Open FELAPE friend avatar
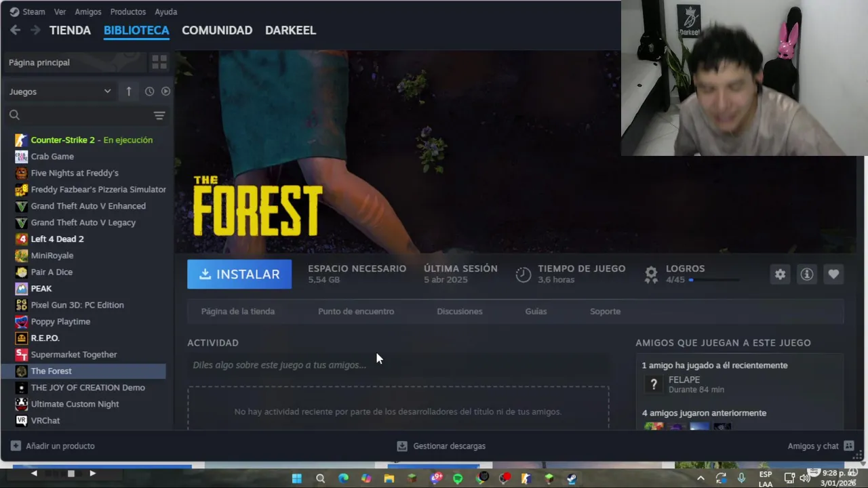The image size is (868, 488). tap(654, 385)
